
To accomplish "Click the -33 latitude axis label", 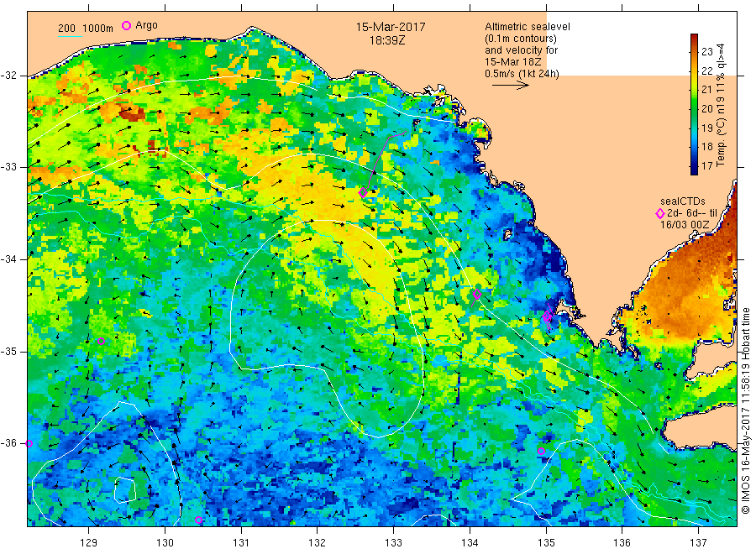I will click(8, 167).
